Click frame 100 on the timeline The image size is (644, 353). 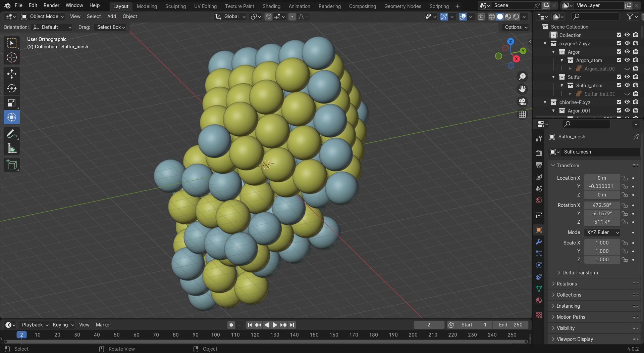point(215,335)
